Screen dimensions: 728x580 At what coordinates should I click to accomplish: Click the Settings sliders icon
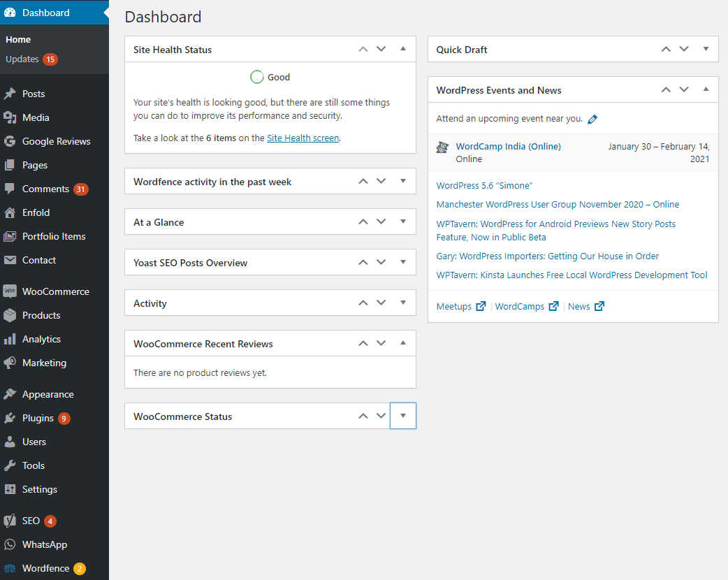point(10,489)
